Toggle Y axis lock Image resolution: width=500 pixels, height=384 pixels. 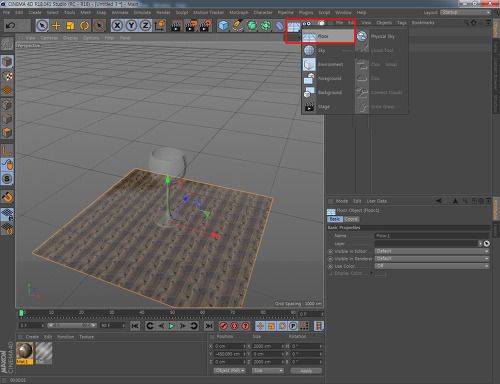point(131,25)
